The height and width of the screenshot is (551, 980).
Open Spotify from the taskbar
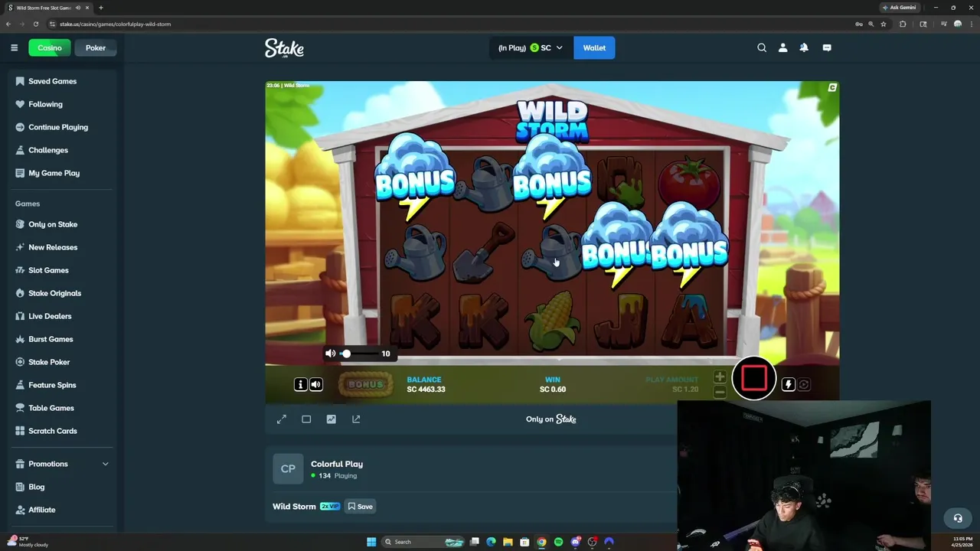[x=558, y=542]
